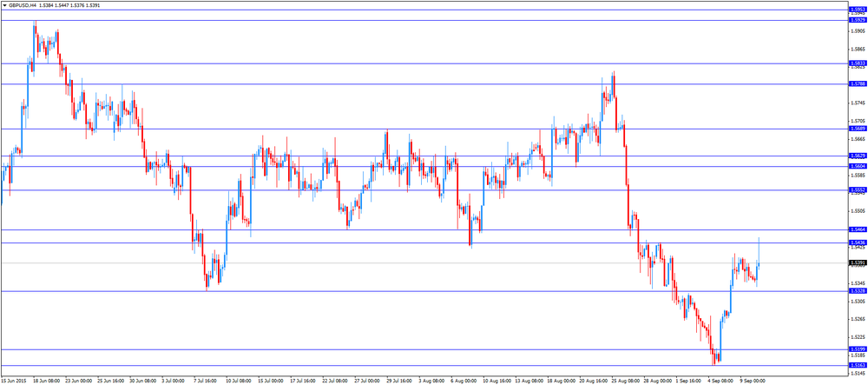Click the 20 Aug 16:00 time label
This screenshot has height=385, width=868.
point(594,382)
